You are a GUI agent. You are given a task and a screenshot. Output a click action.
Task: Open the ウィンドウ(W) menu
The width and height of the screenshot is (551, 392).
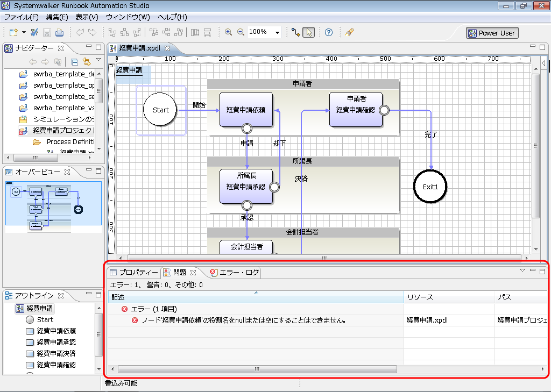(x=128, y=17)
